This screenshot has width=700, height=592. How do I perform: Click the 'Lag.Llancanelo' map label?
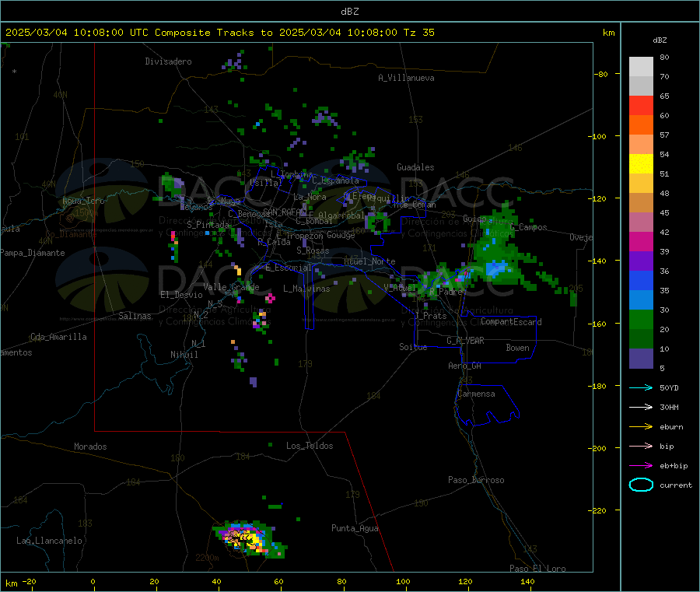click(x=50, y=541)
